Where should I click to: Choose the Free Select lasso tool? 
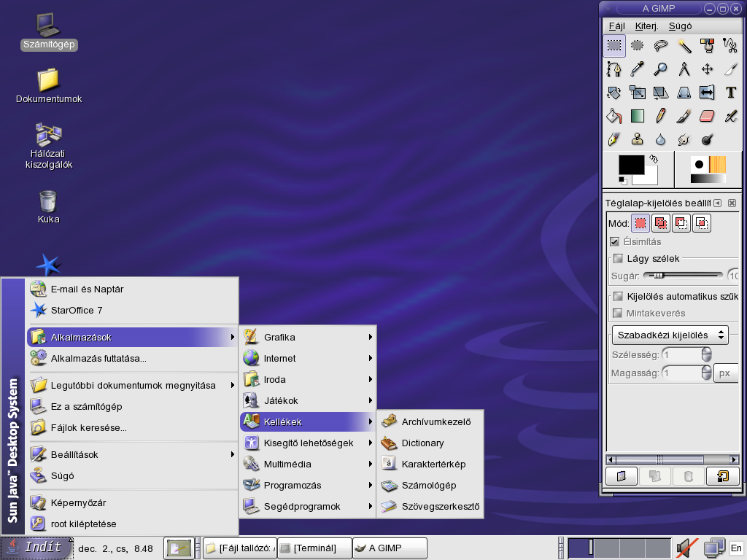pos(661,46)
